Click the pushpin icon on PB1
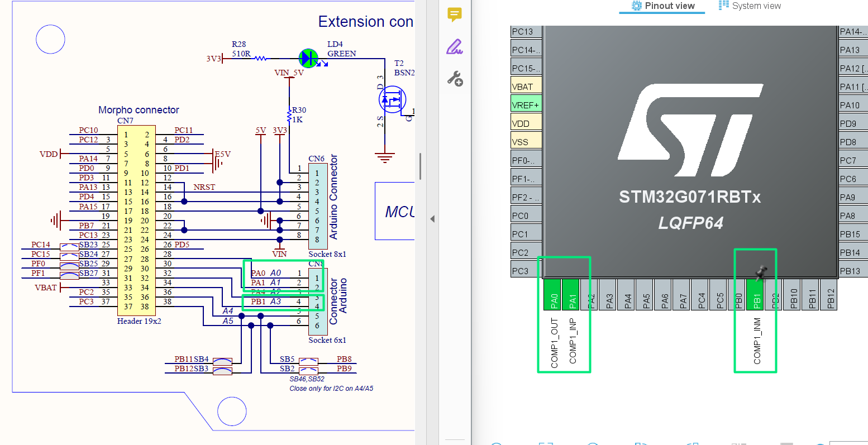This screenshot has width=868, height=445. click(x=760, y=272)
